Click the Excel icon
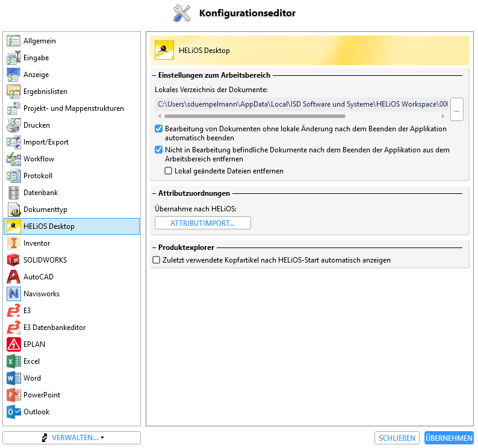This screenshot has width=478, height=448. (x=13, y=361)
